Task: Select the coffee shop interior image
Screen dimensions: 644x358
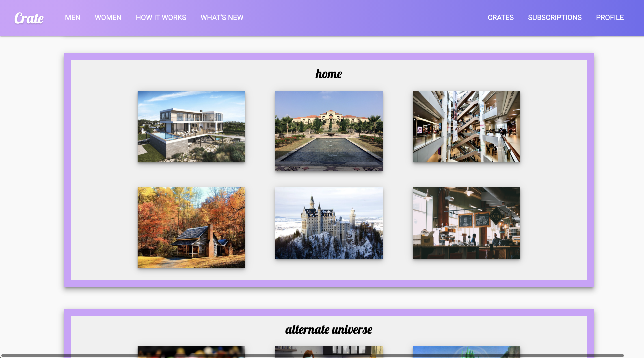Action: point(466,223)
